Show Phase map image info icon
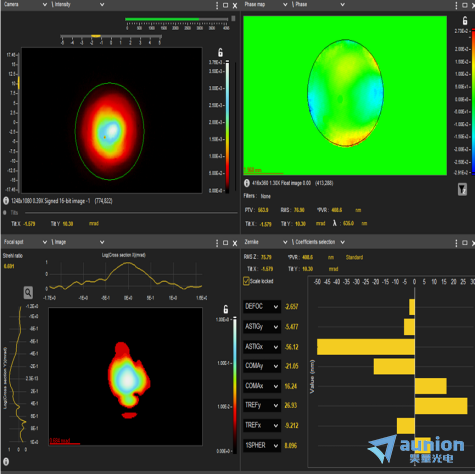Image resolution: width=476 pixels, height=474 pixels. click(x=247, y=183)
